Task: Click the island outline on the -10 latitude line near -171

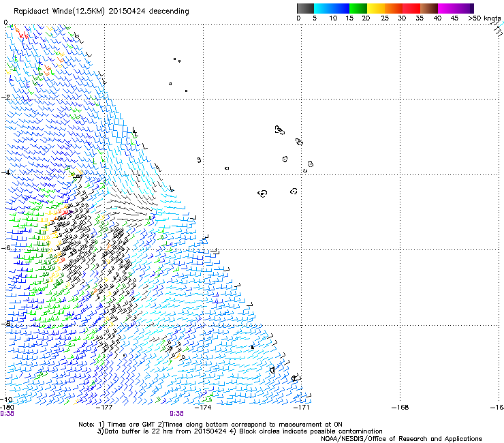Action: (x=294, y=378)
